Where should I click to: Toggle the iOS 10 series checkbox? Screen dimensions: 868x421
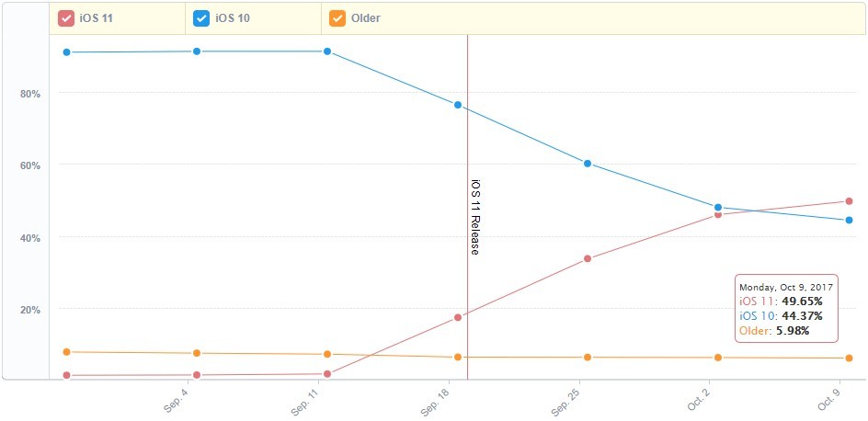coord(202,17)
